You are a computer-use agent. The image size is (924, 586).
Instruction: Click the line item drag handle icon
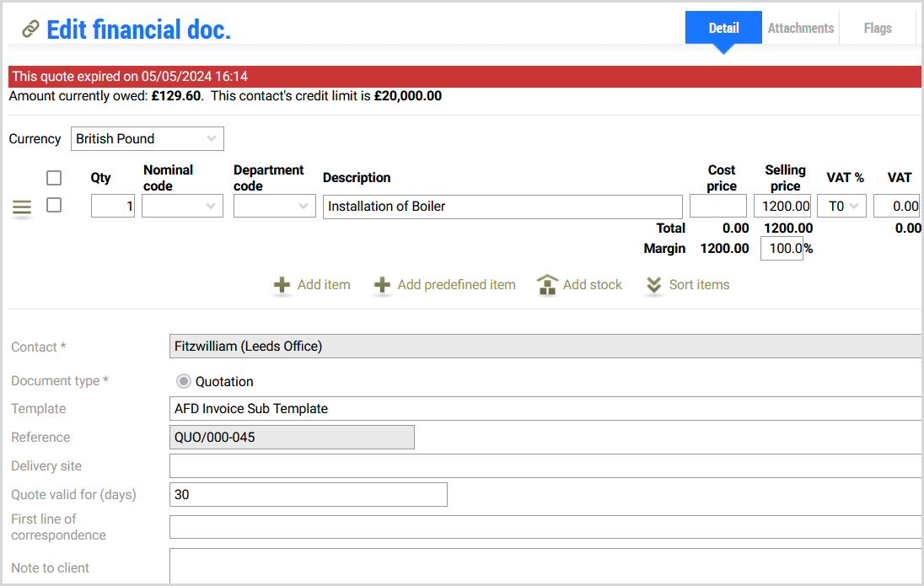click(22, 207)
